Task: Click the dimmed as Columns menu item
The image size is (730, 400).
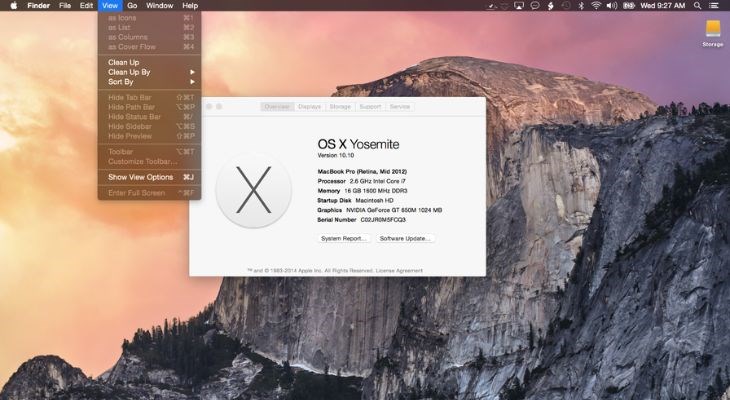Action: click(x=149, y=37)
